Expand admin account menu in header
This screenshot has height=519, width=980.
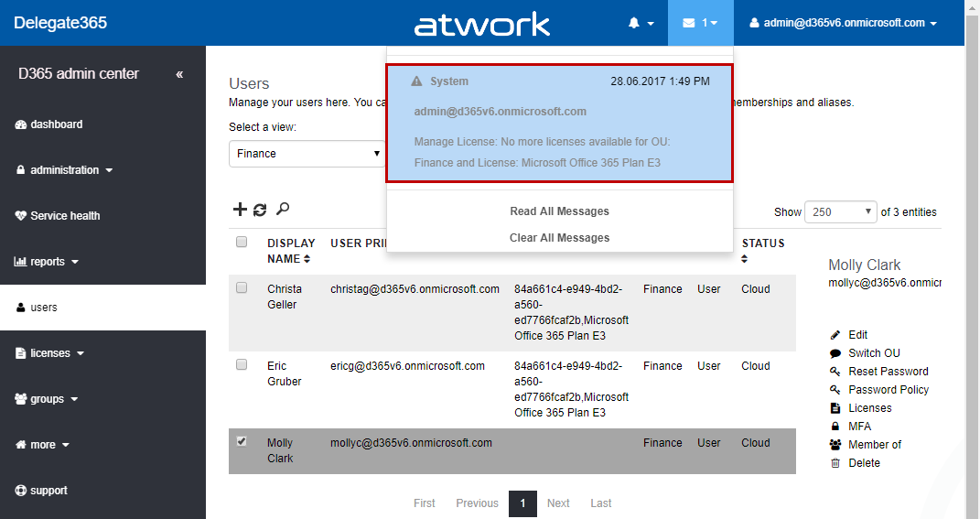tap(843, 23)
